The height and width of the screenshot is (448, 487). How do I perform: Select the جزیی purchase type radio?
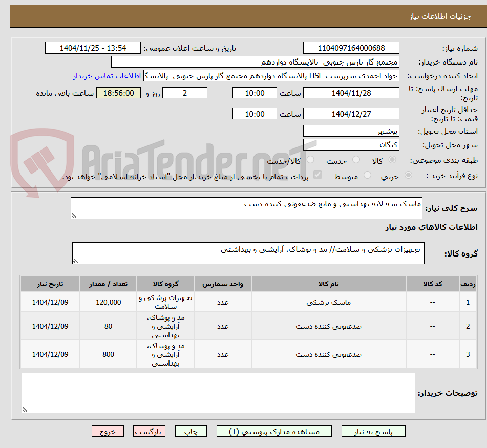(409, 175)
